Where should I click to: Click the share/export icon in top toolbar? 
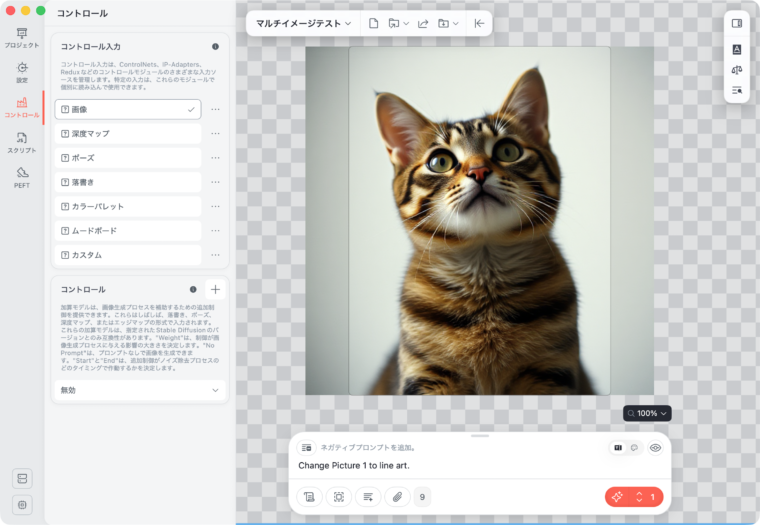(422, 23)
